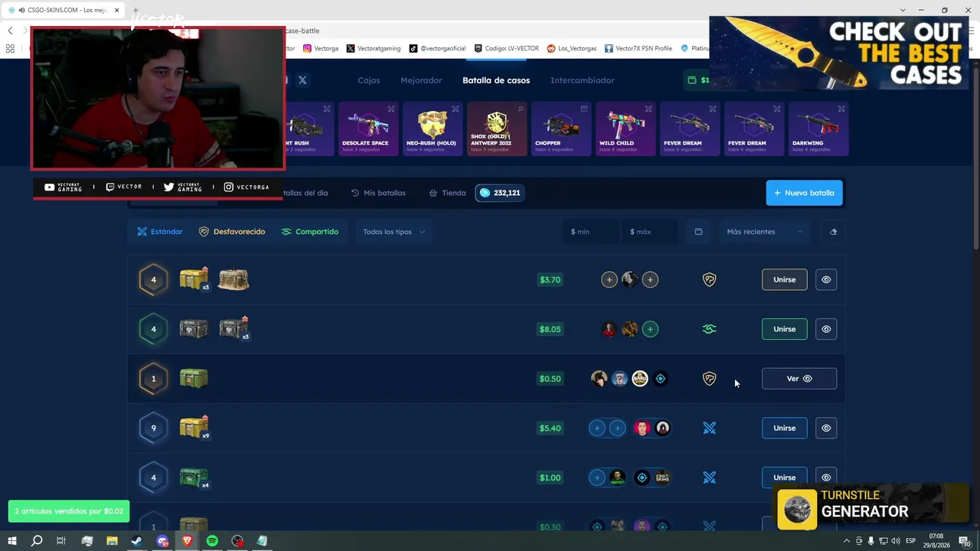
Task: Click the green plus slot in $8.05 battle
Action: coord(650,329)
